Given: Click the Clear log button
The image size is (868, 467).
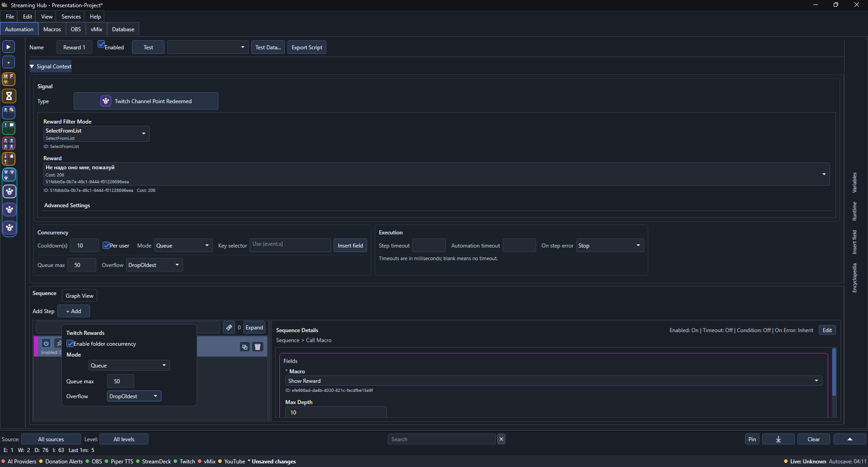Looking at the screenshot, I should [x=814, y=439].
